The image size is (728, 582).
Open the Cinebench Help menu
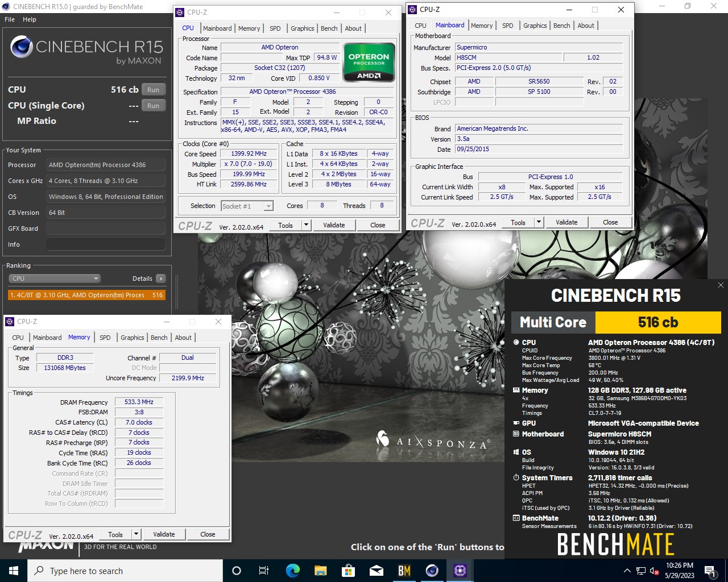pos(30,19)
